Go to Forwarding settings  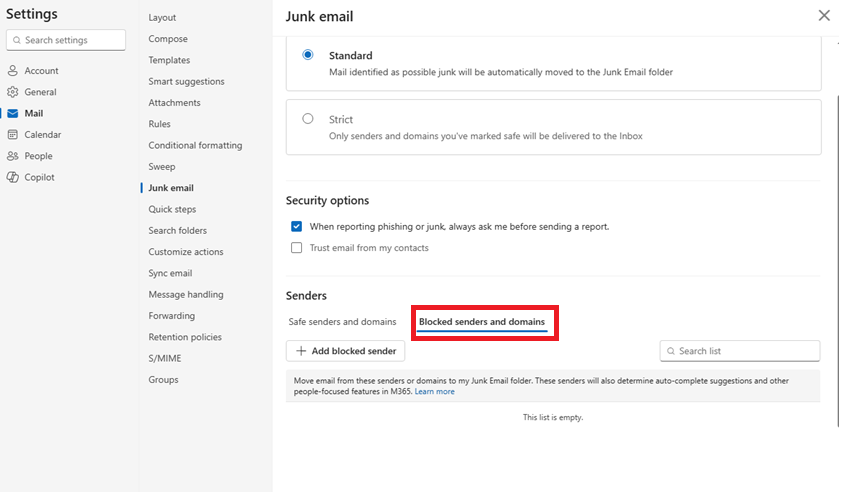tap(171, 316)
